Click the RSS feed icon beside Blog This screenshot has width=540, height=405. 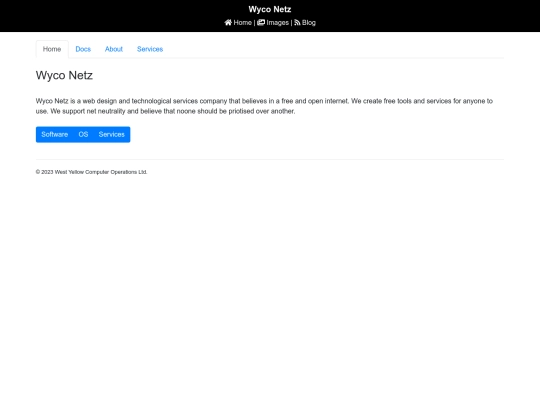297,22
